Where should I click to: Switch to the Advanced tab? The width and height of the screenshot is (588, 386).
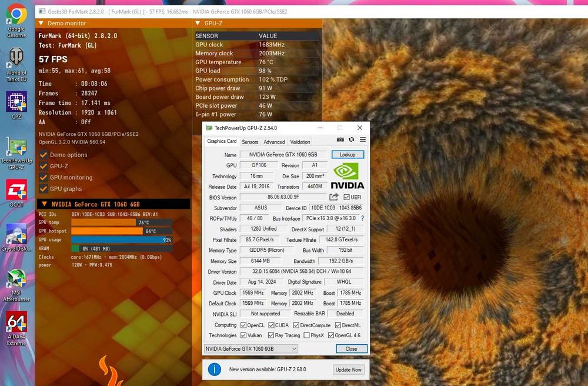point(274,142)
